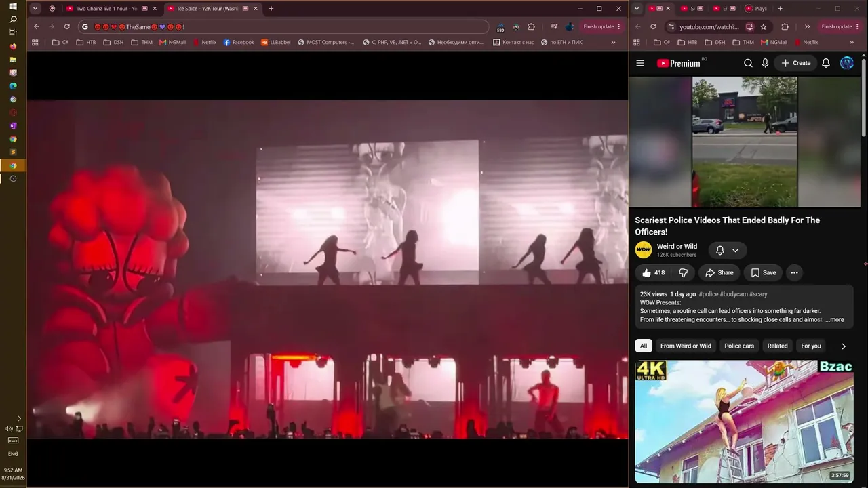The width and height of the screenshot is (868, 488).
Task: Open the HTB bookmark folder in left window
Action: [x=86, y=42]
